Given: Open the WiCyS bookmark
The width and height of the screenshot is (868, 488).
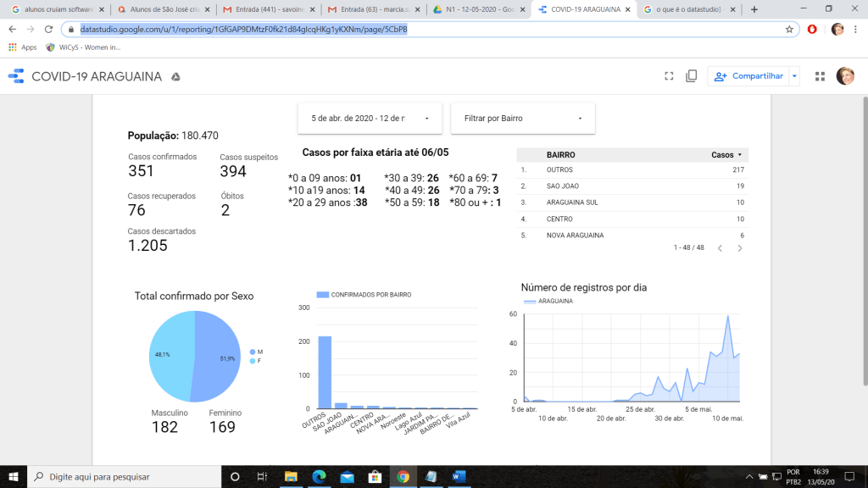Looking at the screenshot, I should (84, 47).
